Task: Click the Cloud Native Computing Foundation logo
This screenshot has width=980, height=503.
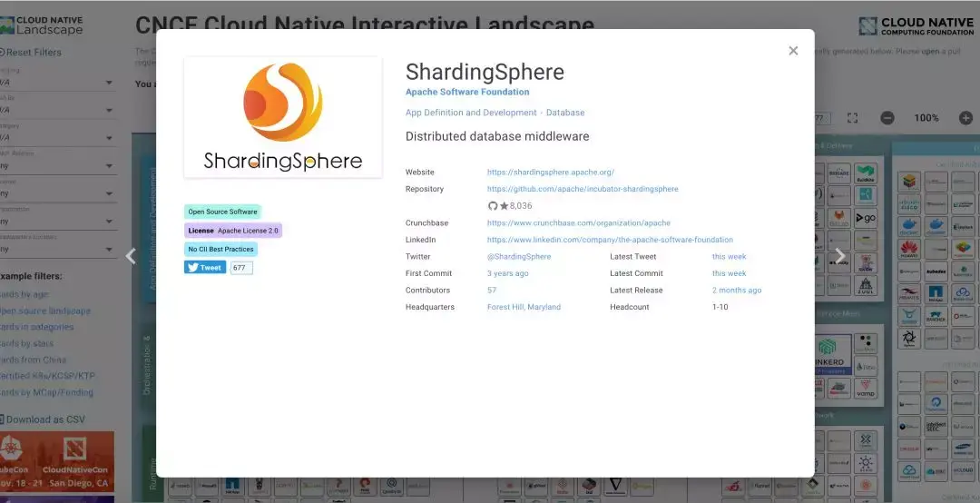Action: coord(916,26)
